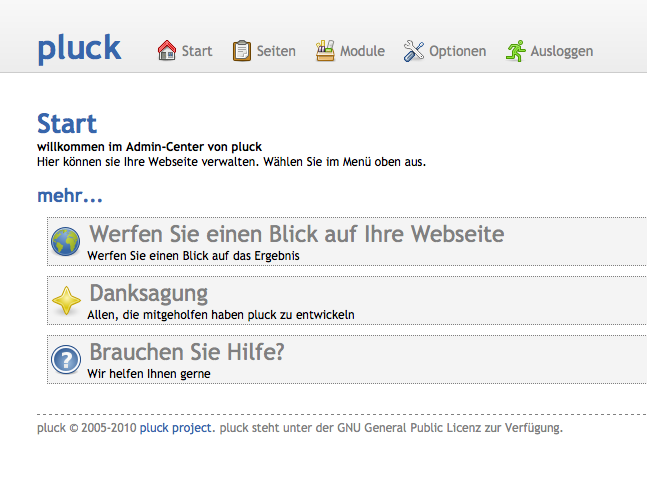Open the Module menu item
This screenshot has height=490, width=647.
[x=362, y=51]
